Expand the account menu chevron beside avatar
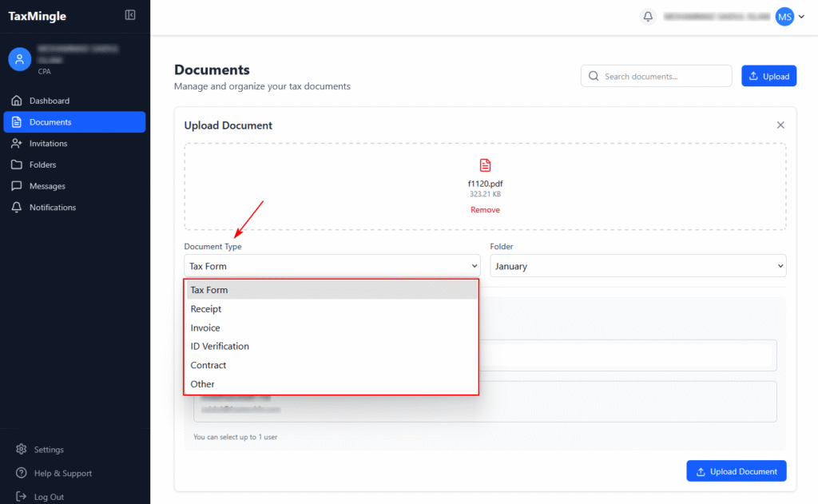818x504 pixels. pyautogui.click(x=801, y=16)
